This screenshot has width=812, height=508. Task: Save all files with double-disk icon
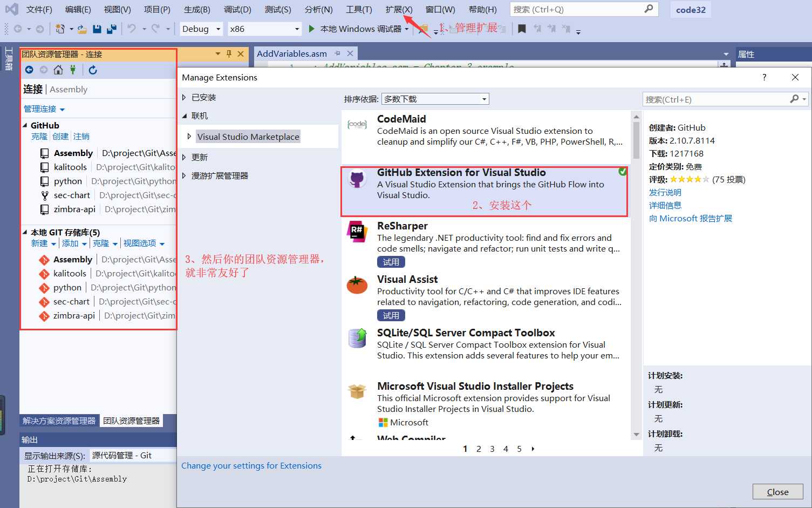point(112,29)
